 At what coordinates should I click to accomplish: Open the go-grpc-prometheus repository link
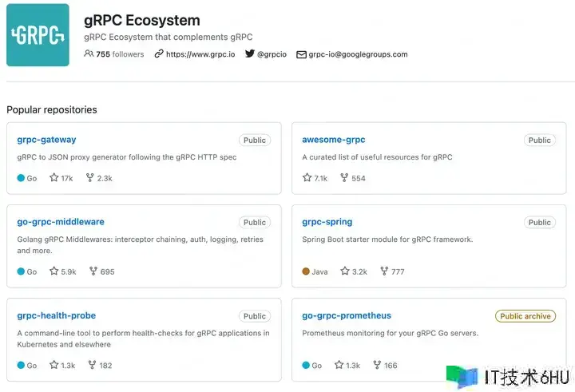pos(347,315)
